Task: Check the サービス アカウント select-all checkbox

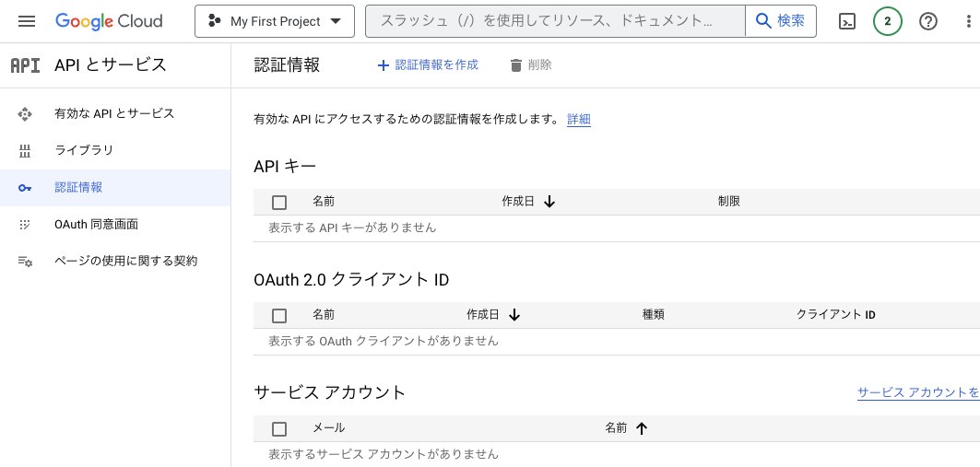Action: pyautogui.click(x=279, y=429)
